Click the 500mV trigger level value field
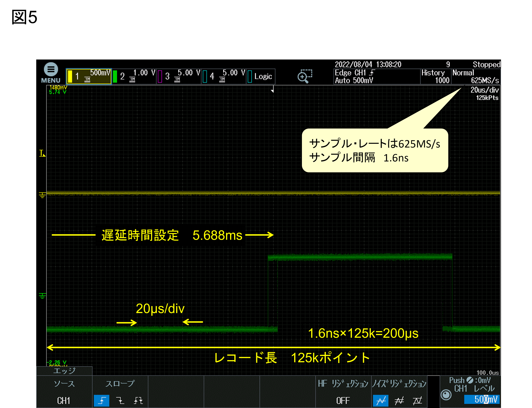 [482, 399]
